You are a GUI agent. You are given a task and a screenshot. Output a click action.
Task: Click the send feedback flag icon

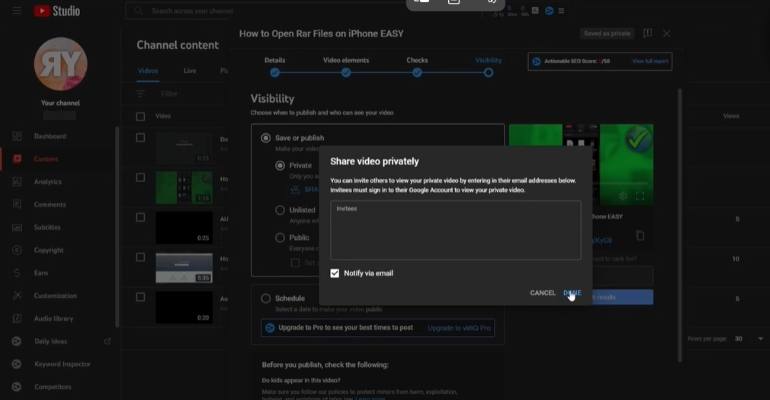coord(648,33)
